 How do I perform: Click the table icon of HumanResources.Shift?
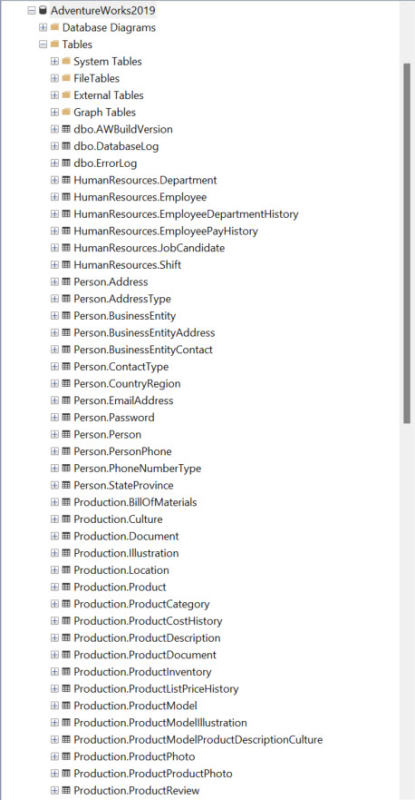tap(66, 265)
